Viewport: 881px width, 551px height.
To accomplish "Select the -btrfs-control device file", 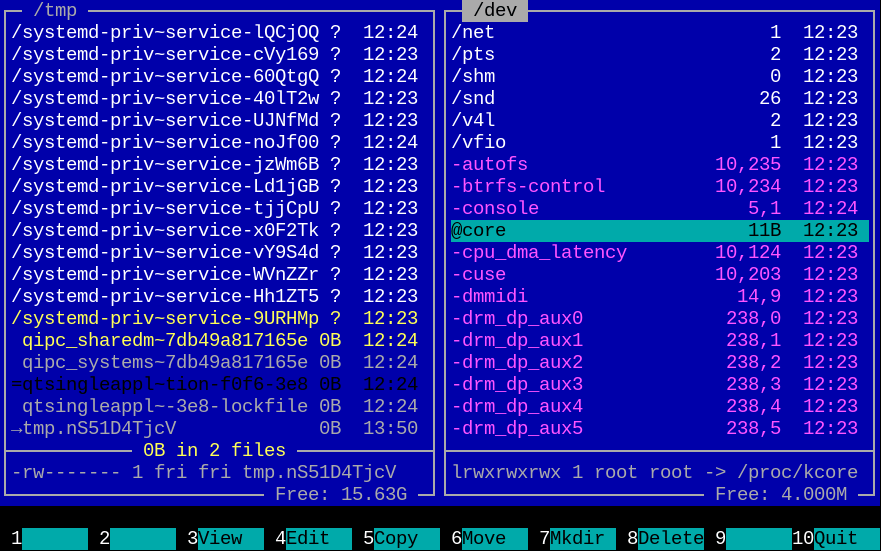I will (528, 186).
